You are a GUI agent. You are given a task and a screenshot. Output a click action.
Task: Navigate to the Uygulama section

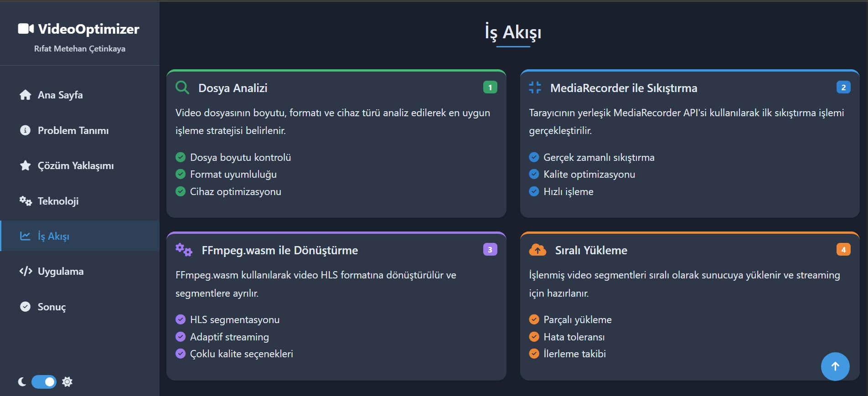click(60, 271)
